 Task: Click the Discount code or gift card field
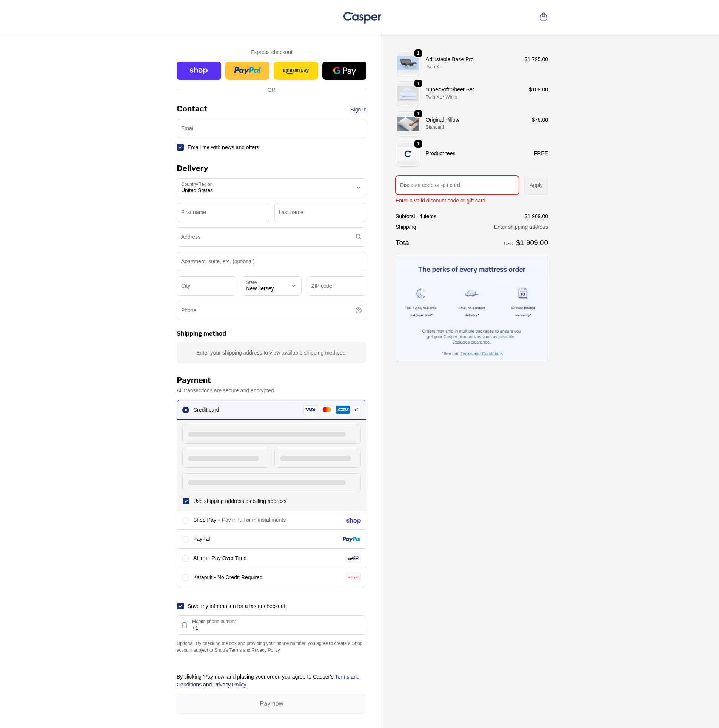457,185
